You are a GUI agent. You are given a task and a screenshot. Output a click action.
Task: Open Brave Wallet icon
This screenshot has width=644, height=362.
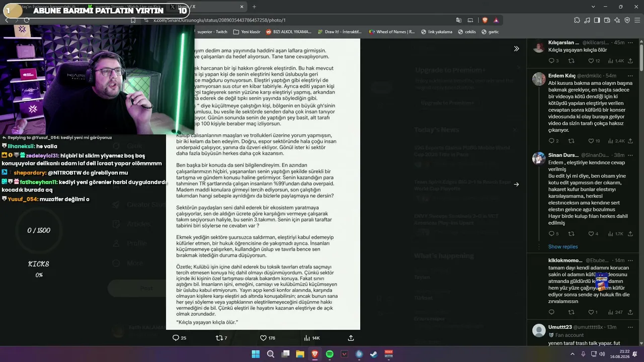click(607, 20)
